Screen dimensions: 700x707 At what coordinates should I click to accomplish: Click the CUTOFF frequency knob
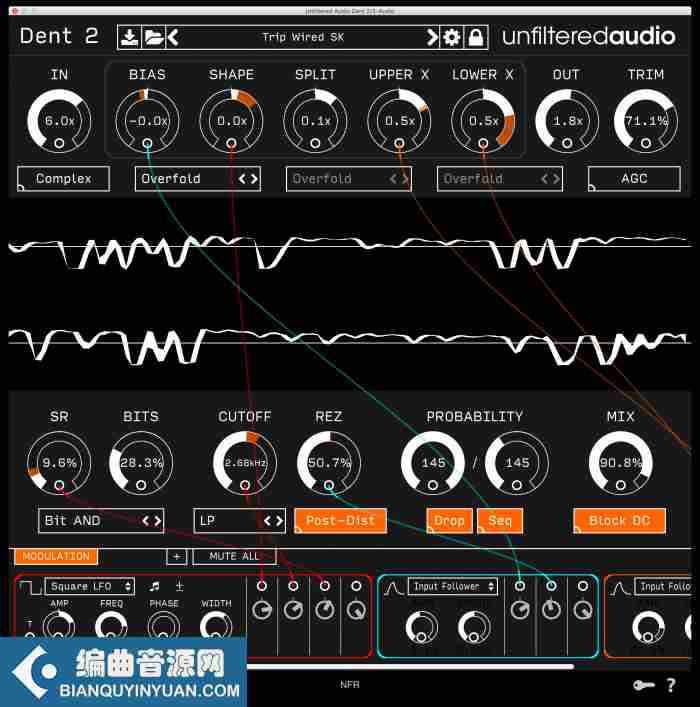point(245,463)
